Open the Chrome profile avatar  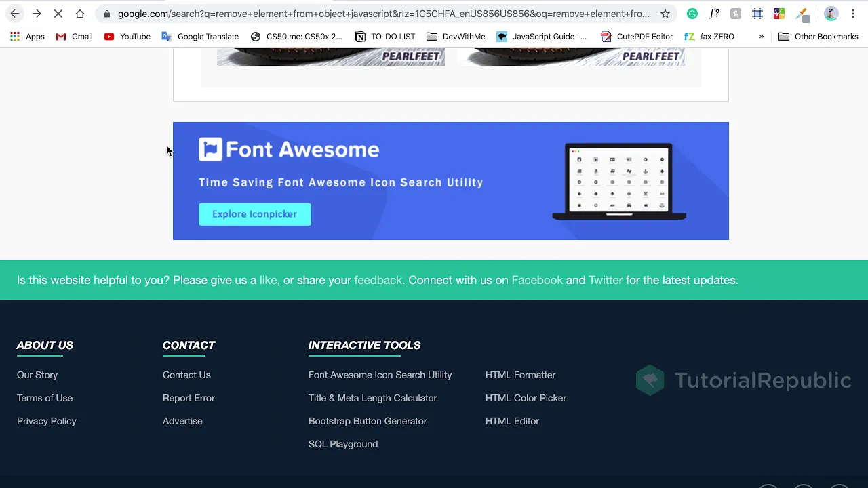coord(831,14)
